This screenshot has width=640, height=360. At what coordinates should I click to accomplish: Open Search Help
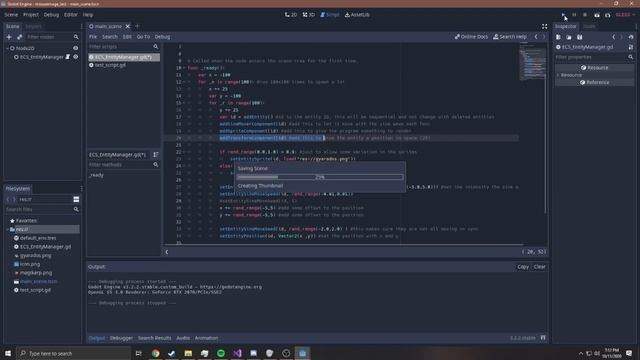(x=510, y=37)
